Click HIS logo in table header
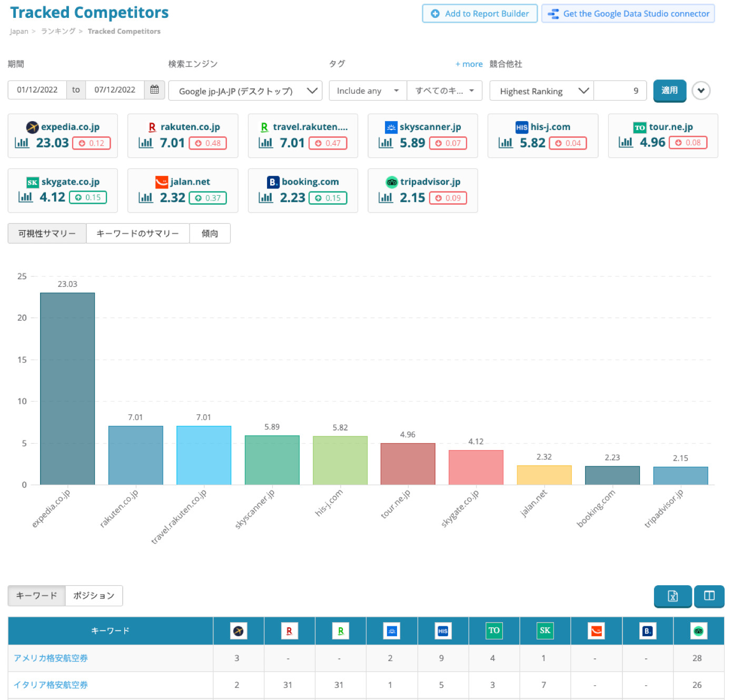733x700 pixels. coord(443,631)
